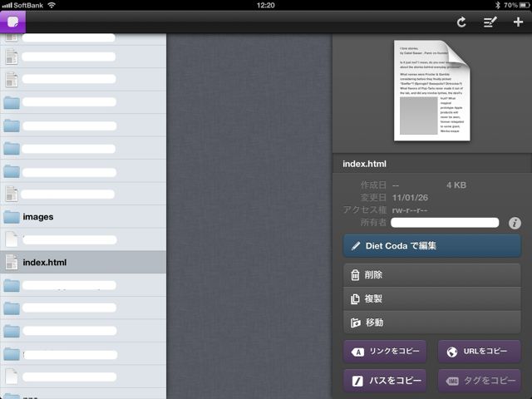Tap the Wi-Fi status icon
This screenshot has width=532, height=399.
coord(52,5)
